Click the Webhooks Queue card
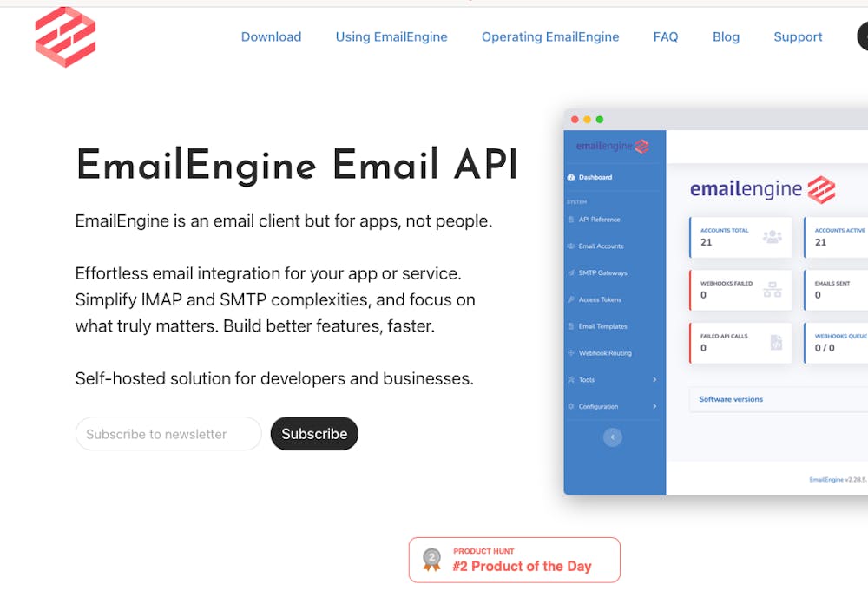This screenshot has width=868, height=604. 836,343
